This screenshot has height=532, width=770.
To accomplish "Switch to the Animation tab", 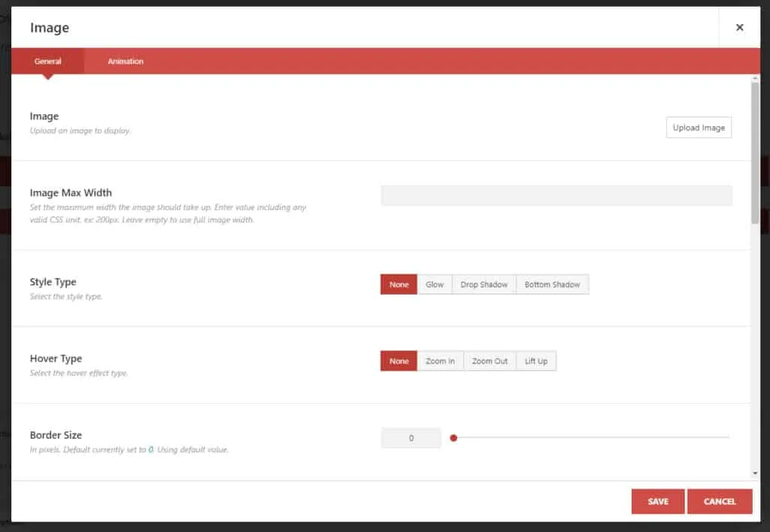I will point(126,62).
